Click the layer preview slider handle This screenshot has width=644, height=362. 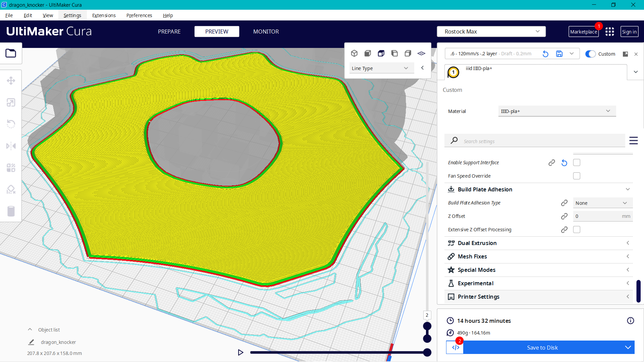427,325
